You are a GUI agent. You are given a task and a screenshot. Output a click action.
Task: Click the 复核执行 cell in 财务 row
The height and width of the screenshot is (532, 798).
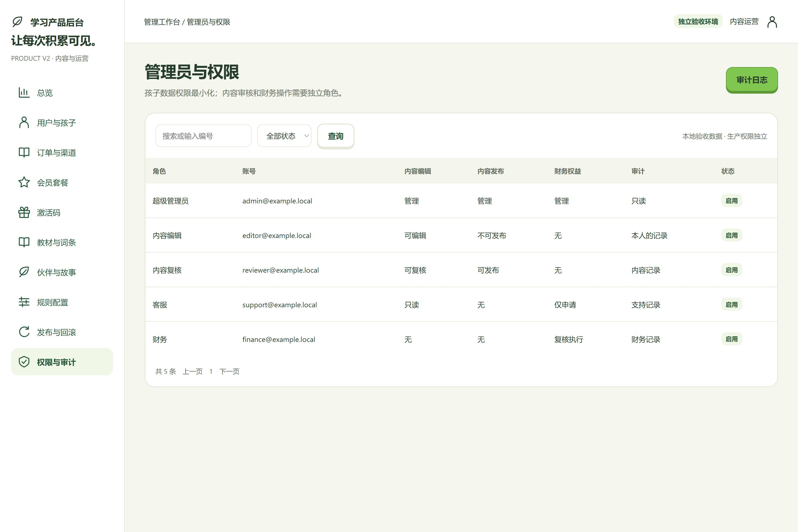[569, 339]
